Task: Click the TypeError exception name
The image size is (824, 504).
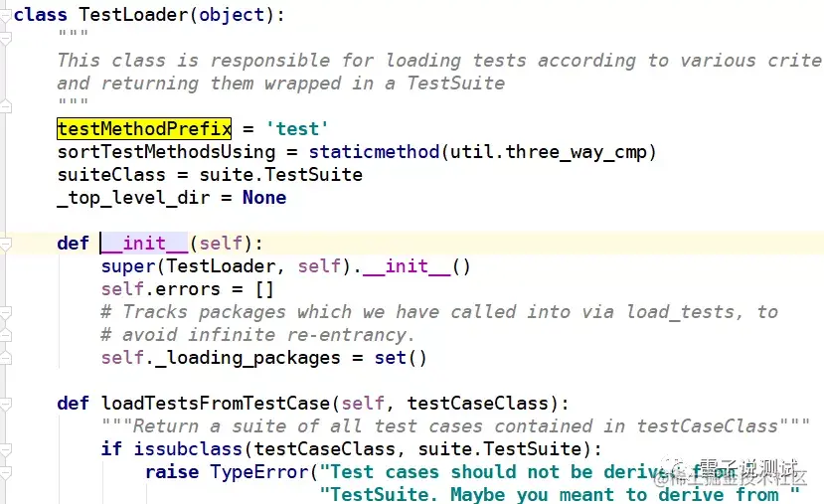Action: point(259,472)
